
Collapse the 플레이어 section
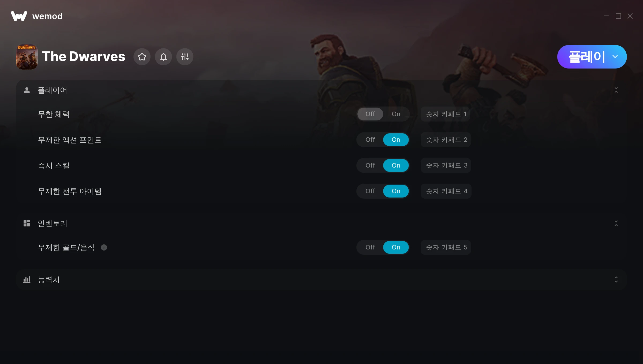pyautogui.click(x=616, y=90)
